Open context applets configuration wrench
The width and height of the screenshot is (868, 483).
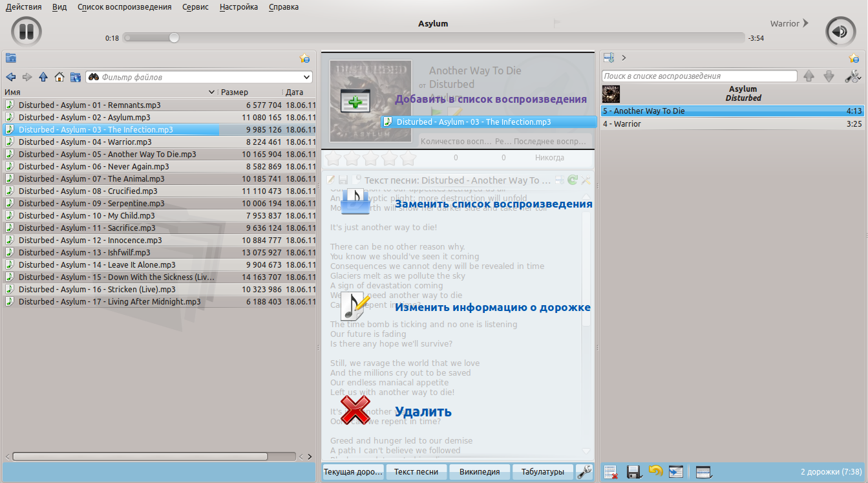584,471
